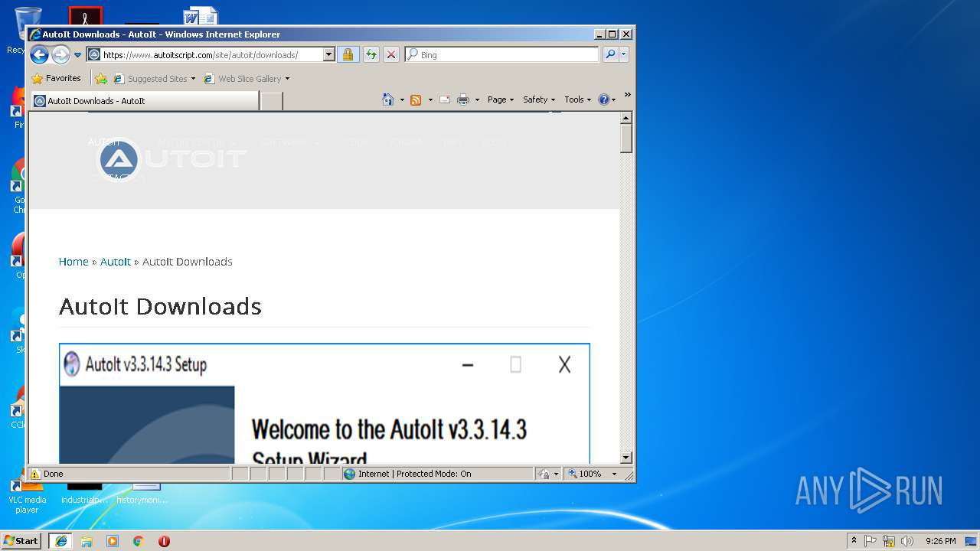Click the Forward navigation arrow
The width and height of the screenshot is (980, 551).
[60, 54]
